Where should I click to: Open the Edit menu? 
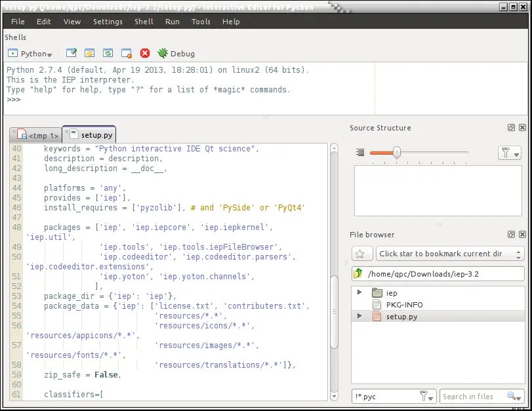point(44,22)
